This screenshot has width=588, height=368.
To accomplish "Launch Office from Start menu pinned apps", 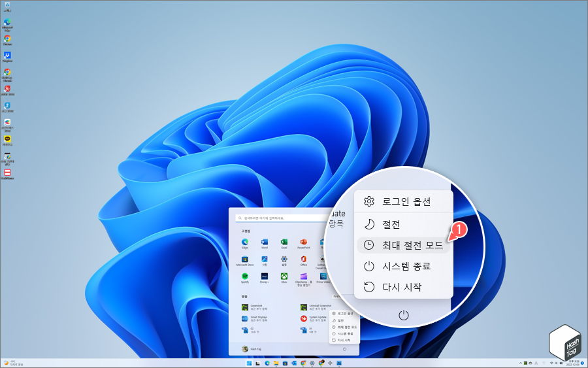I will pos(303,261).
